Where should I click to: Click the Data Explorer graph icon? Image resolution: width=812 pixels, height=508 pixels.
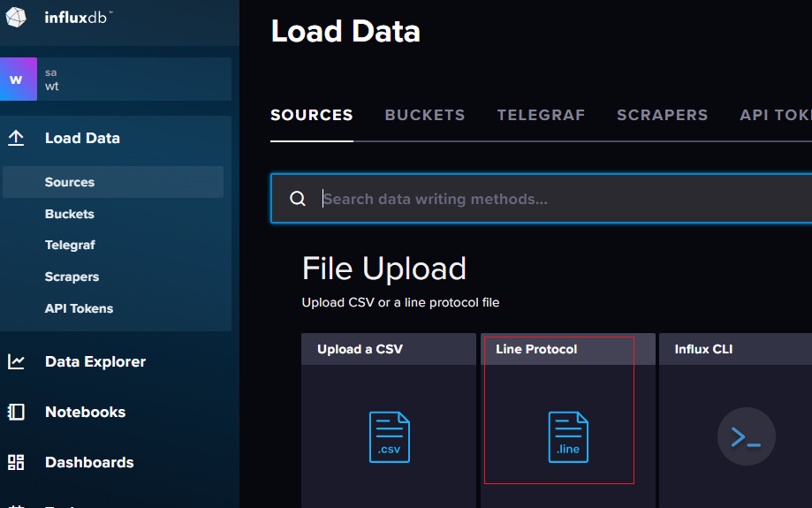16,361
